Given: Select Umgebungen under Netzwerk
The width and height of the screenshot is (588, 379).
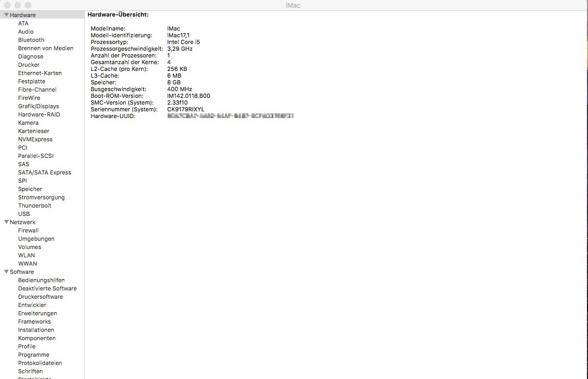Looking at the screenshot, I should point(36,239).
